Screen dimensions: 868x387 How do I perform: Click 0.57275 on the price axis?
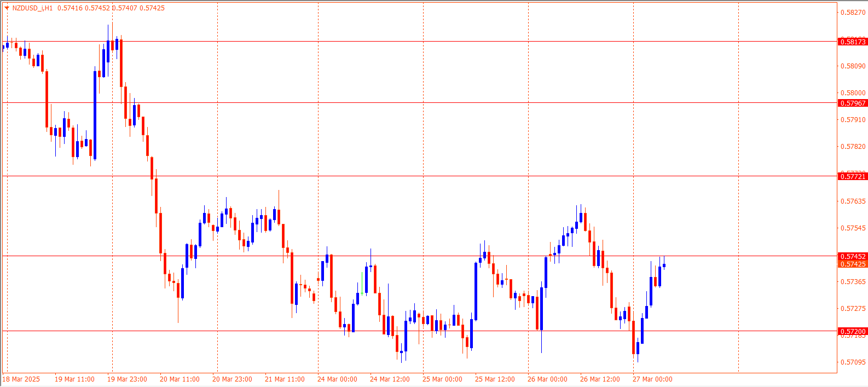(853, 309)
